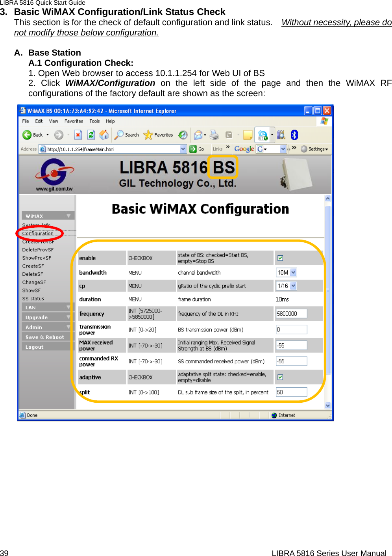Click the antenna product image
This screenshot has width=392, height=556.
296,174
